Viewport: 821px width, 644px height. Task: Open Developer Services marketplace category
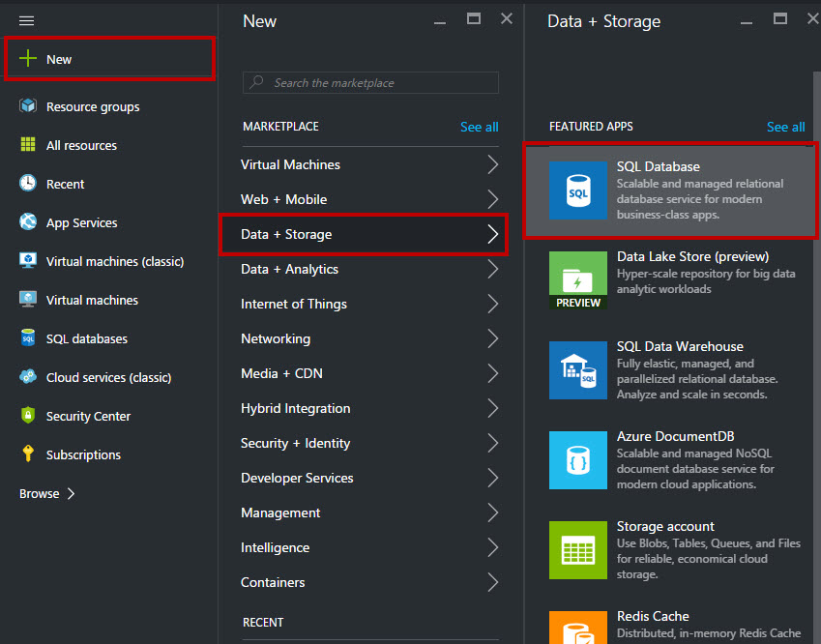369,478
